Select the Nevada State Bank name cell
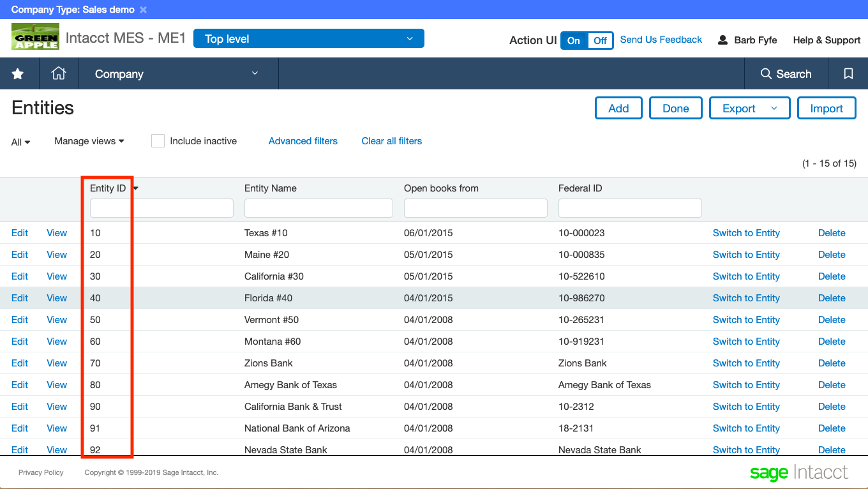The width and height of the screenshot is (868, 489). pyautogui.click(x=286, y=450)
